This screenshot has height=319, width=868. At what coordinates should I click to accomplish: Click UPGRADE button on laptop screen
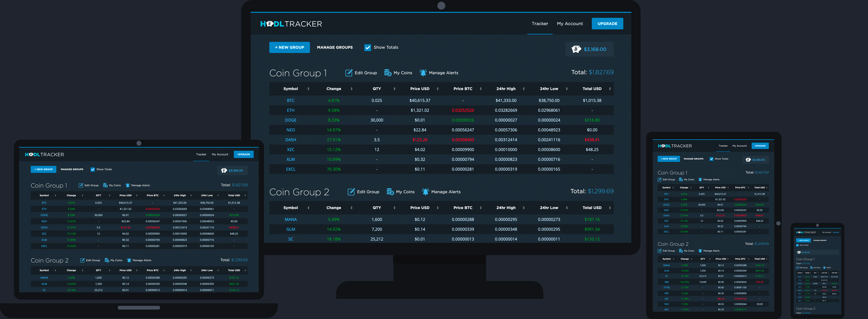click(243, 155)
